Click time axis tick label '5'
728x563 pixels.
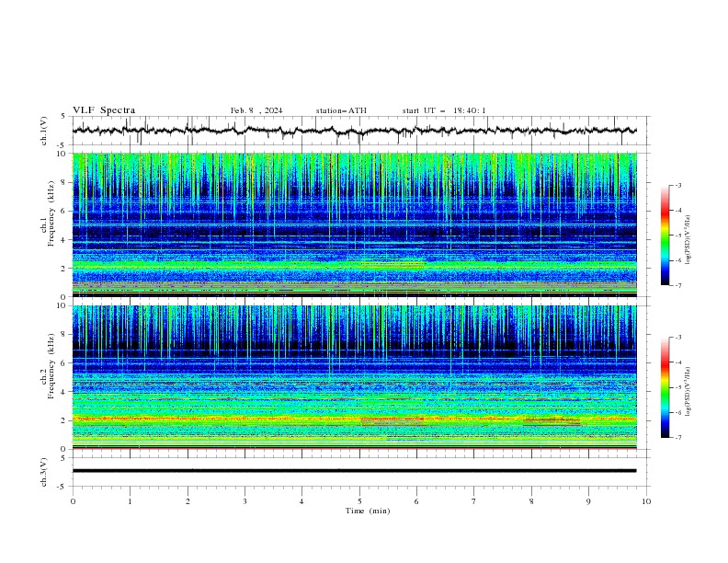[x=359, y=501]
